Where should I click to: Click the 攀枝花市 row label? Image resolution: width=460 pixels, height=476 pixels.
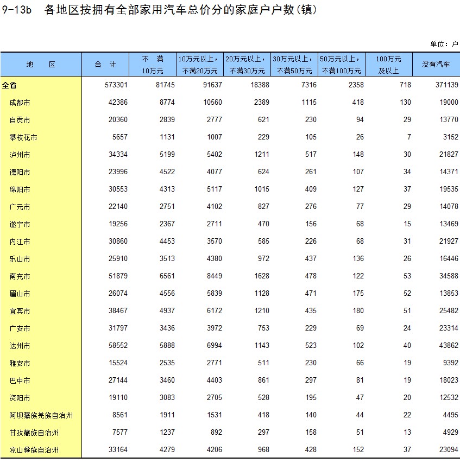point(23,137)
